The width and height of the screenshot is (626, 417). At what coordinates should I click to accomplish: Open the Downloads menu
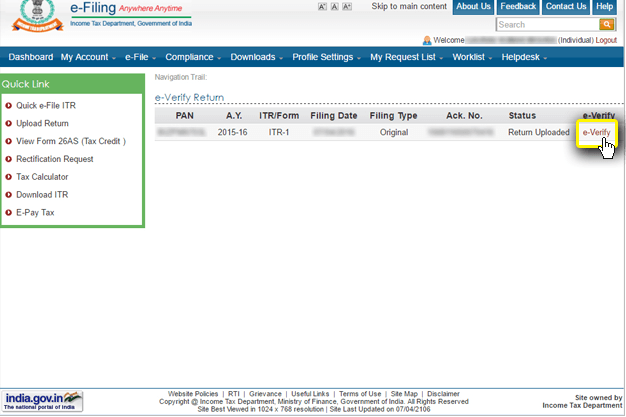(x=257, y=57)
